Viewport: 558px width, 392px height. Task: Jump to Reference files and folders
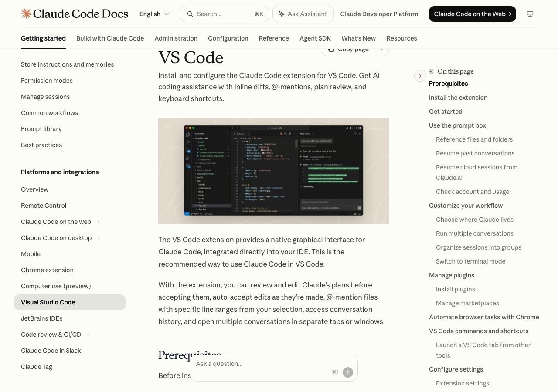click(474, 139)
